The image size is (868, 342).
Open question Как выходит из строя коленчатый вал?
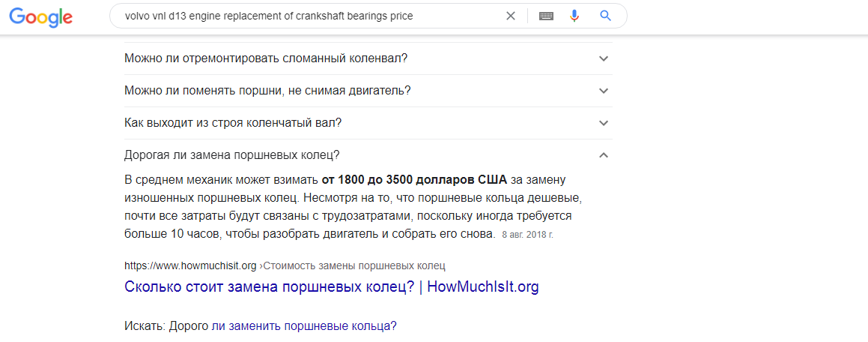point(368,122)
